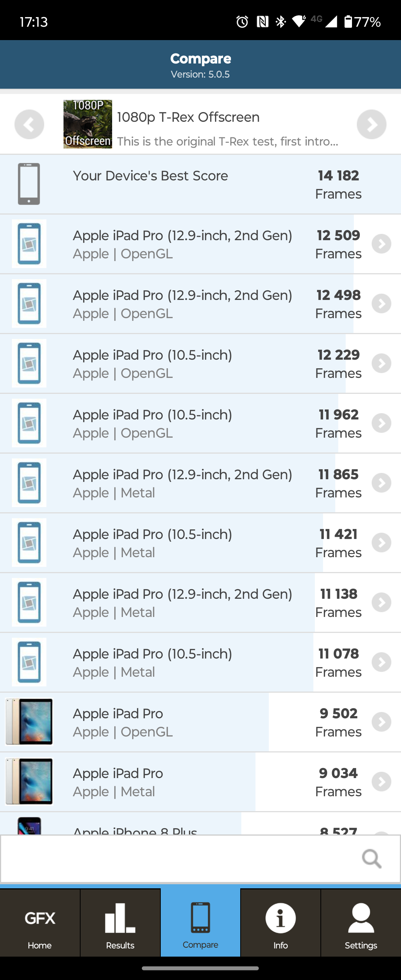Open details chevron for 11 865 Frames
The height and width of the screenshot is (980, 401).
pyautogui.click(x=381, y=483)
